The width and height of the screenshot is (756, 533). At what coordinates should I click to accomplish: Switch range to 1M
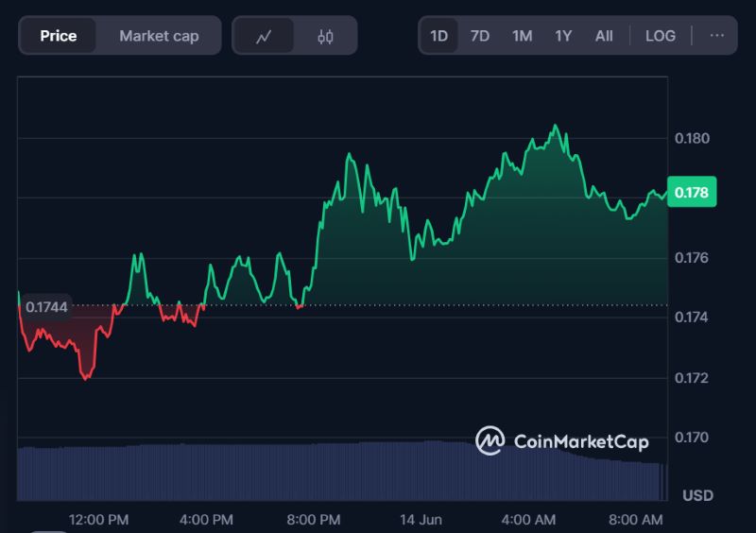(522, 36)
